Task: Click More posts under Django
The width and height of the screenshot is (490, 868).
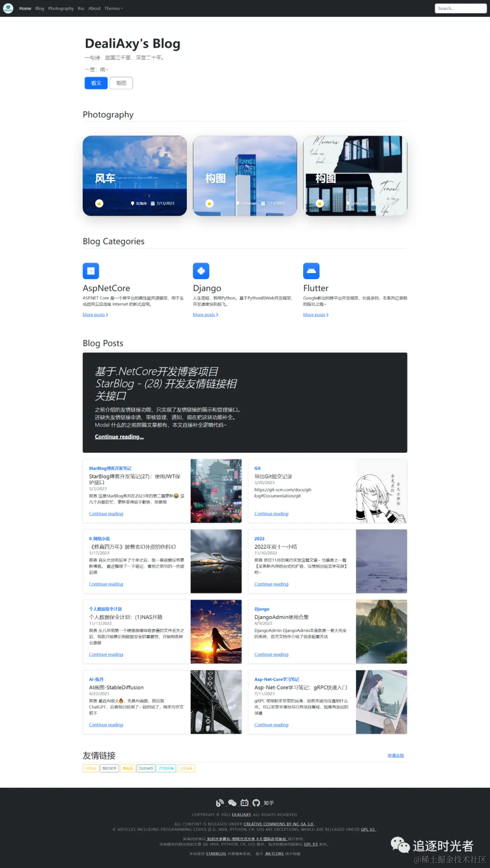Action: tap(206, 315)
